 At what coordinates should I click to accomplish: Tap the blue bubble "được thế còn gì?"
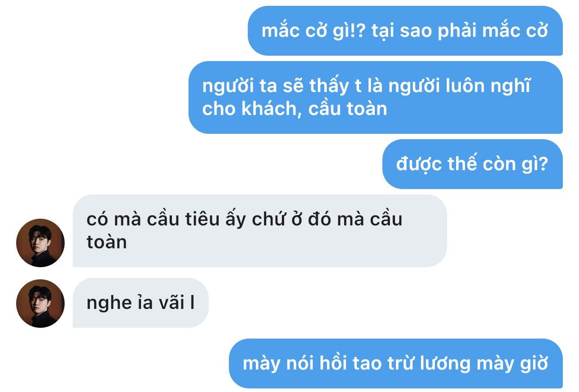[473, 164]
